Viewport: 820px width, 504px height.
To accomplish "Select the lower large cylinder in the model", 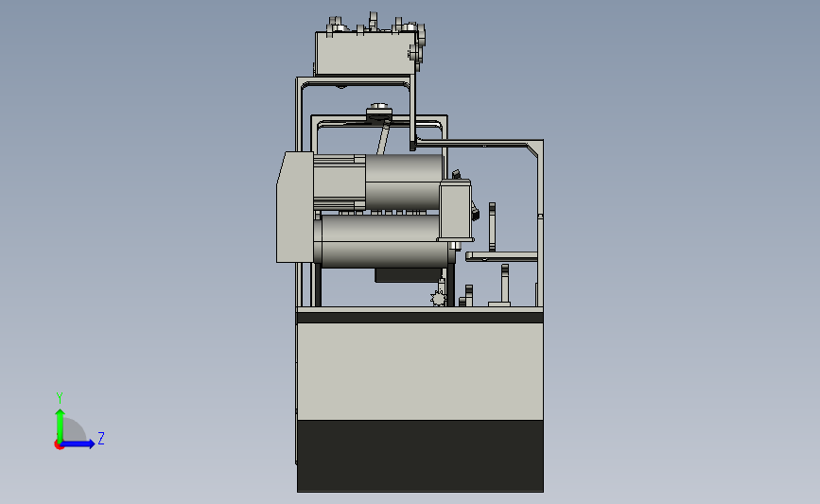I will 384,241.
